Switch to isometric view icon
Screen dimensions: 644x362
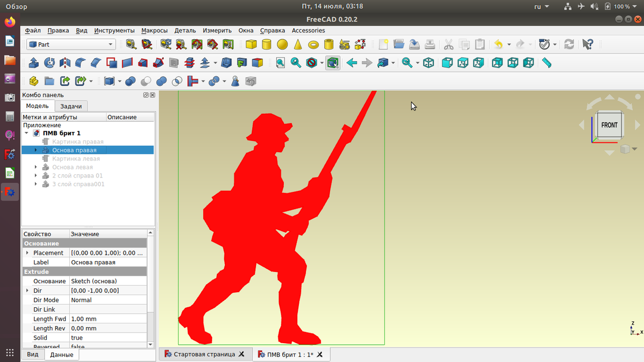[x=428, y=63]
